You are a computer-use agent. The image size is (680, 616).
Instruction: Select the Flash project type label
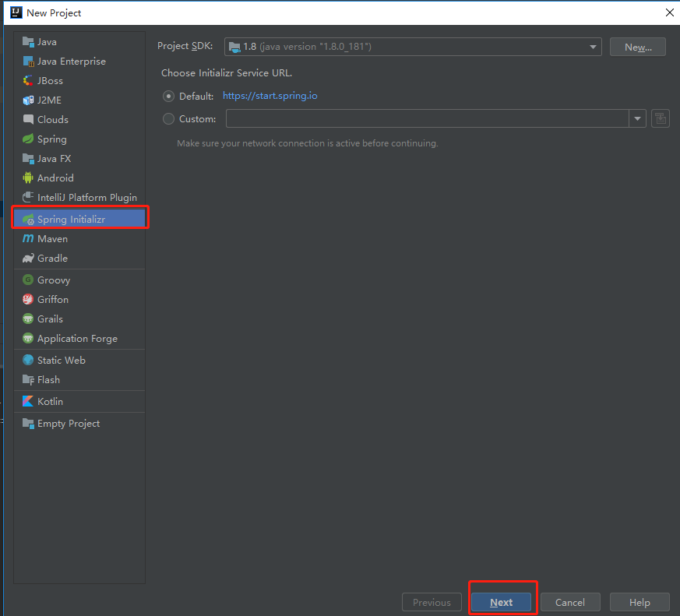point(48,380)
